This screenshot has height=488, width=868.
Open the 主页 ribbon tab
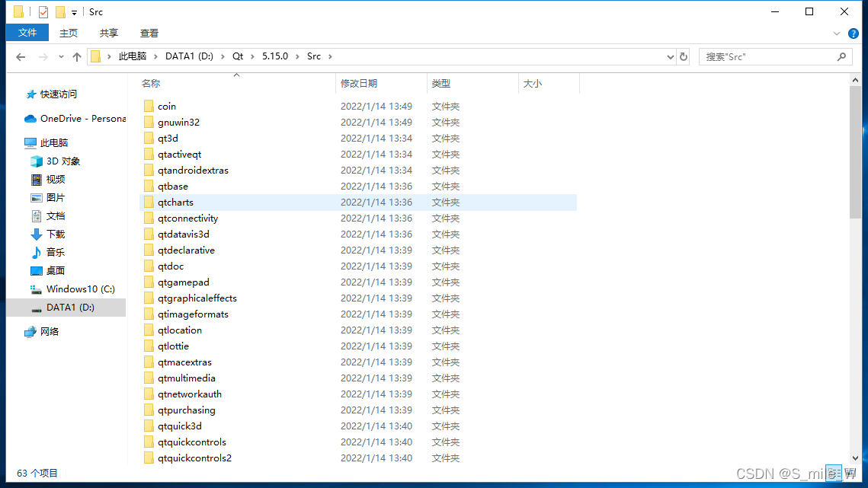pyautogui.click(x=68, y=33)
